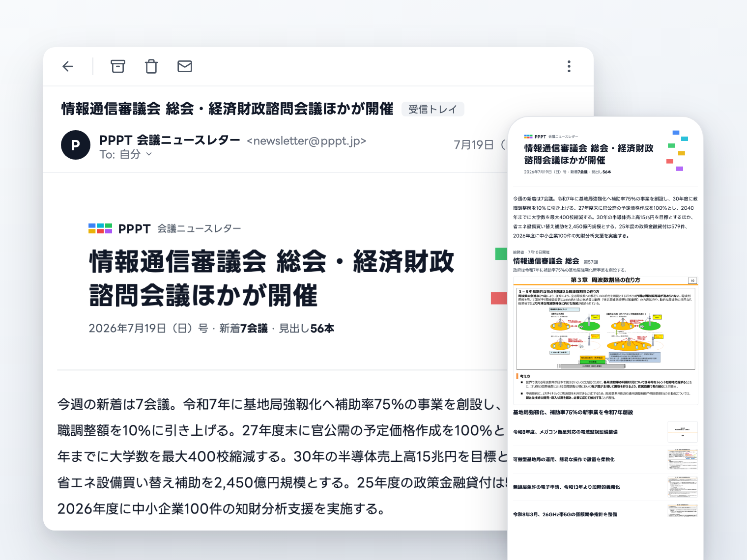Click the address newsletter@pppt.jp

click(x=307, y=141)
